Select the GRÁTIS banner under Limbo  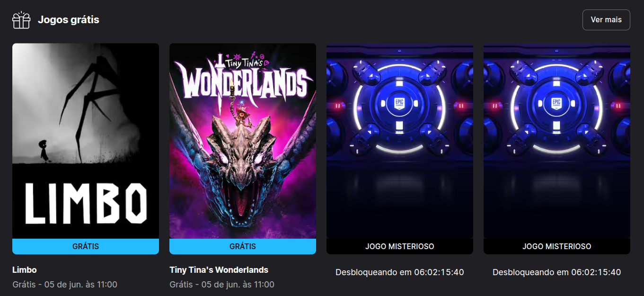pos(86,246)
